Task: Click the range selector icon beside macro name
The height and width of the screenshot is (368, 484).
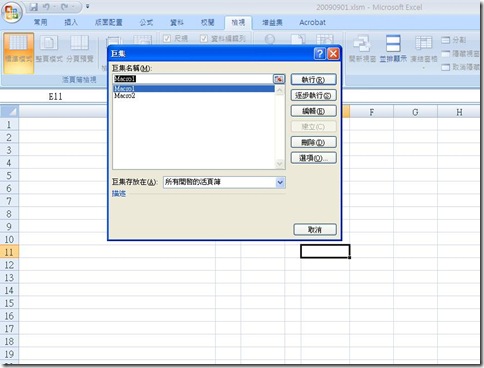Action: (x=279, y=79)
